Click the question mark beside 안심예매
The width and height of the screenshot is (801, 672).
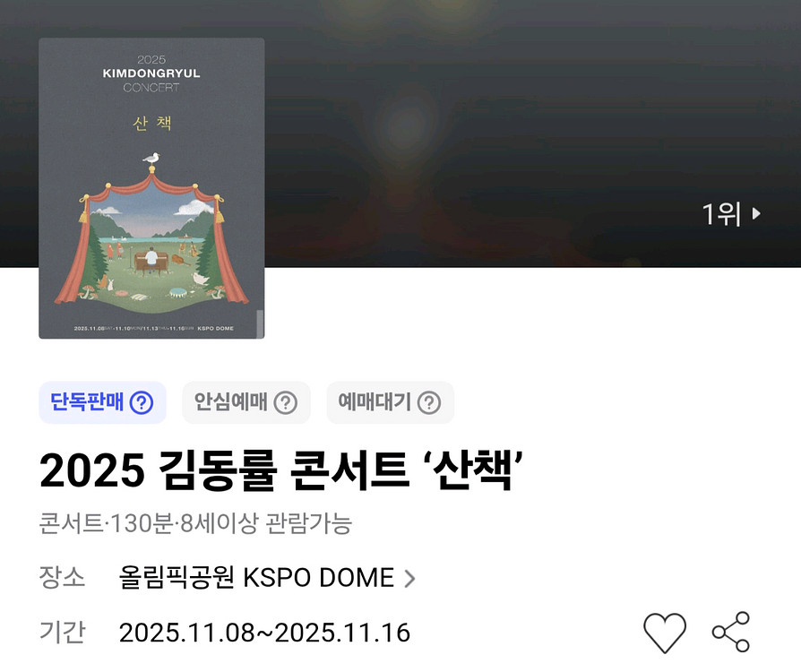[x=285, y=402]
